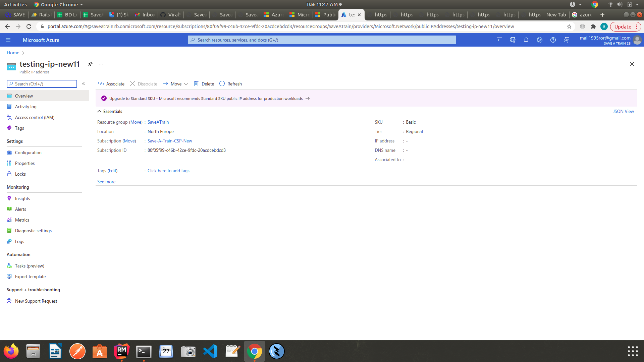644x362 pixels.
Task: Open the ellipsis menu beside the pin icon
Action: 101,64
